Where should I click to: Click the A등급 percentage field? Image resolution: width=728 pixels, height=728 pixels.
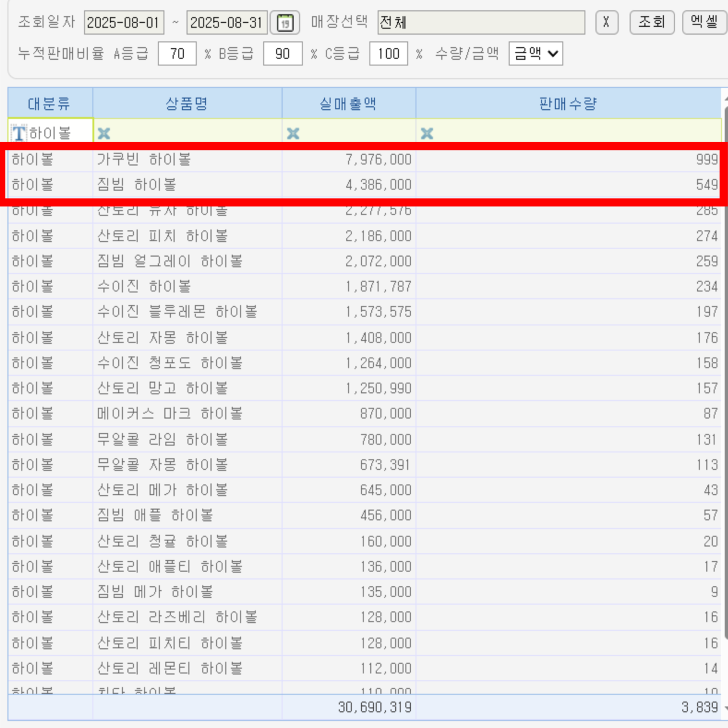coord(177,54)
